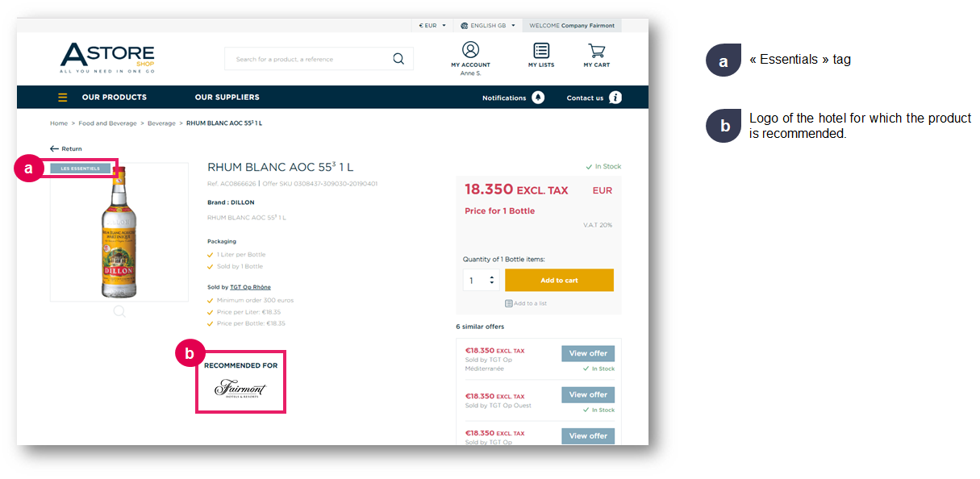The height and width of the screenshot is (479, 980).
Task: Click the Price for 1 Bottle text
Action: coord(499,211)
